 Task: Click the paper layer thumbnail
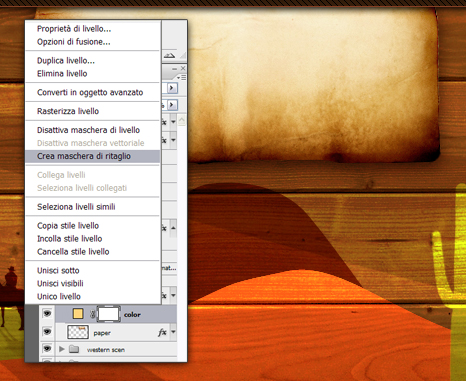(78, 332)
